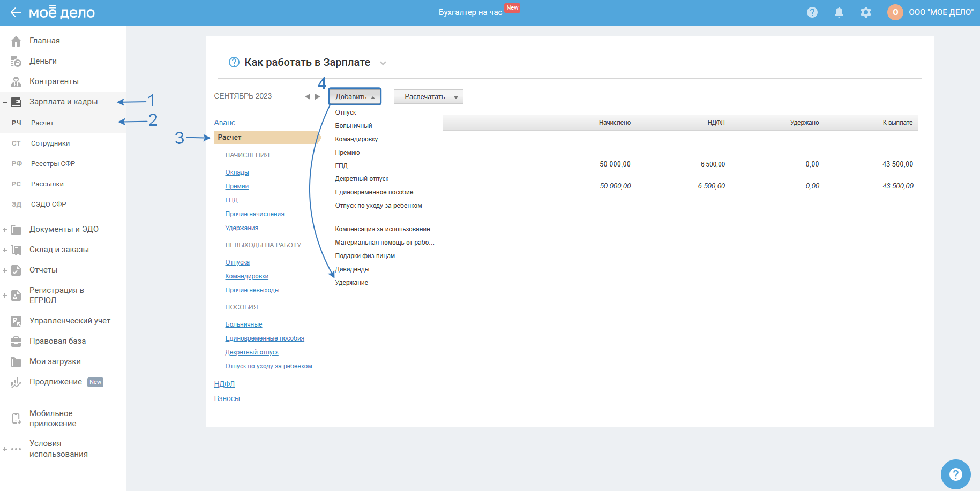Expand the Документы и ЭДО section
The height and width of the screenshot is (491, 980).
(x=5, y=230)
